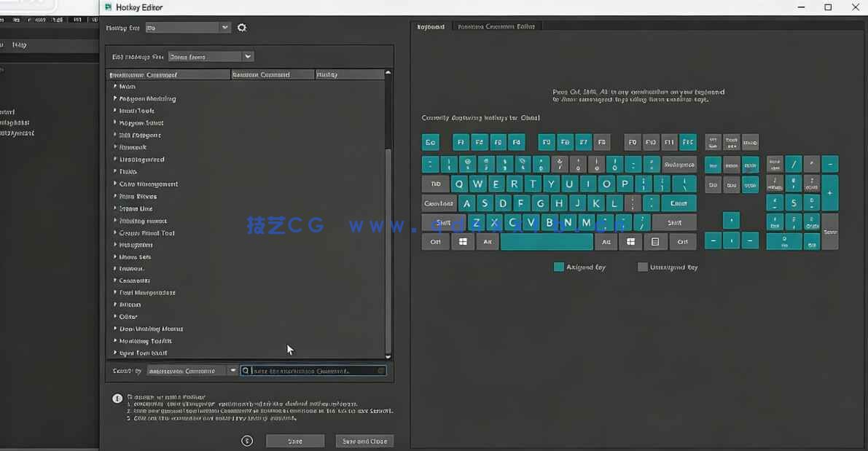Click inside the command search input field
The height and width of the screenshot is (451, 868).
pyautogui.click(x=313, y=371)
